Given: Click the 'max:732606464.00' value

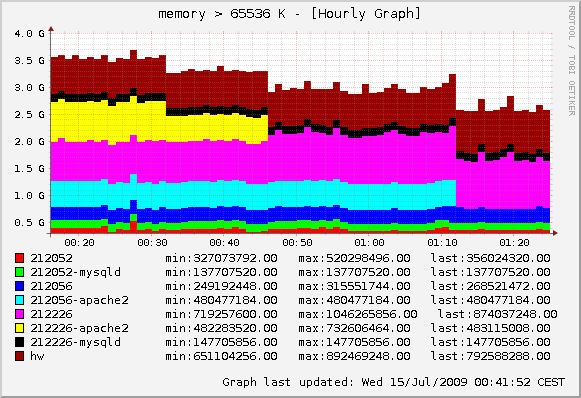Looking at the screenshot, I should tap(355, 328).
